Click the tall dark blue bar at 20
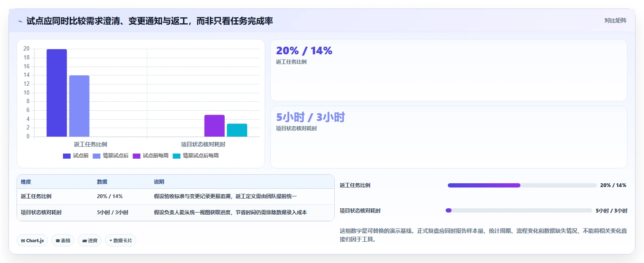 click(x=56, y=93)
